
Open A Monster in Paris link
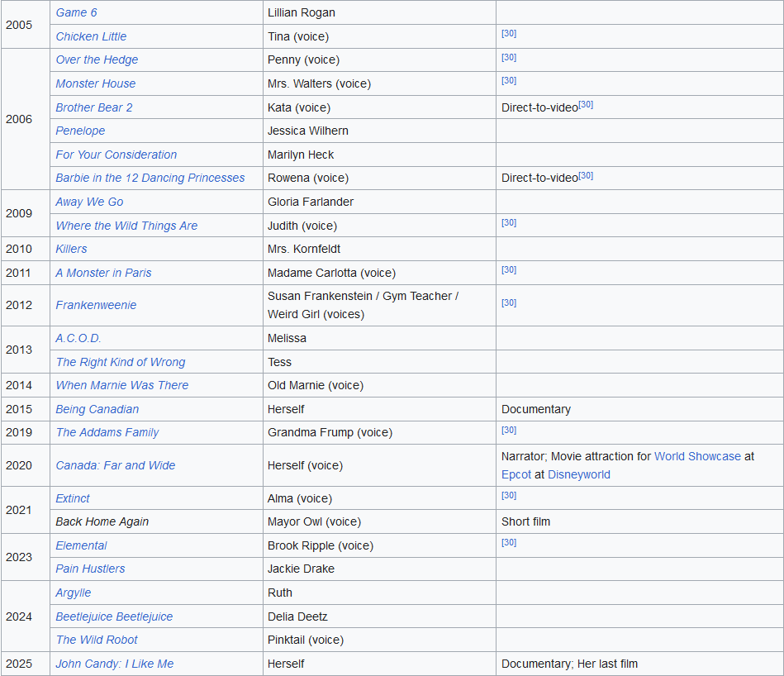point(103,273)
